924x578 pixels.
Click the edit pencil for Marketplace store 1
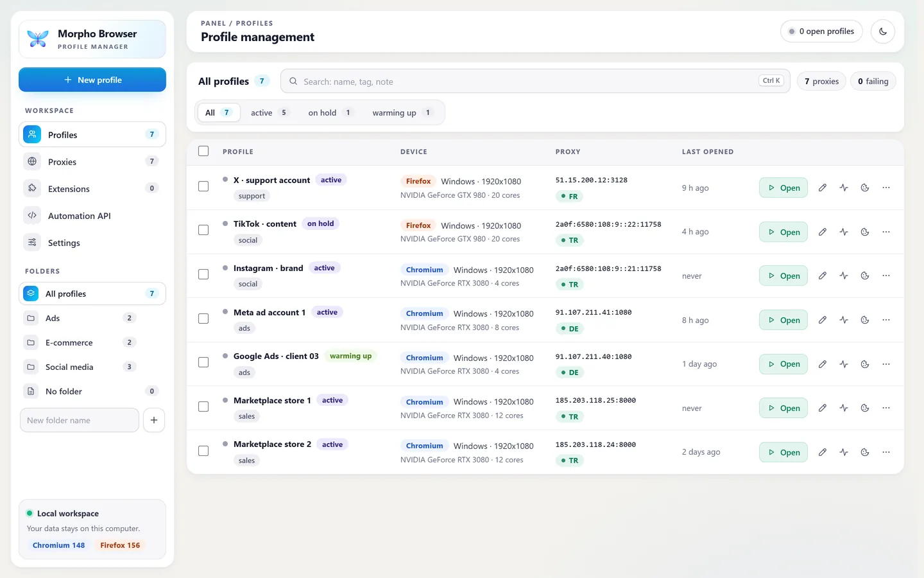823,408
